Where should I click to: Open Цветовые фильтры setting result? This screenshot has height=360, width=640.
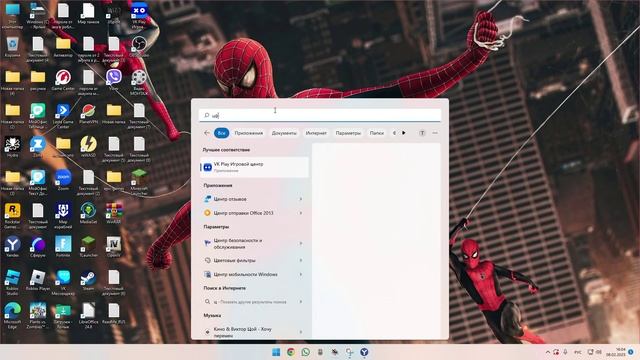[x=254, y=260]
